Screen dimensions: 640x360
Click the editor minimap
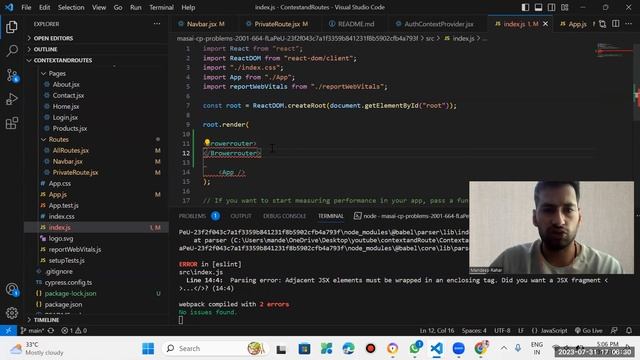tap(614, 51)
